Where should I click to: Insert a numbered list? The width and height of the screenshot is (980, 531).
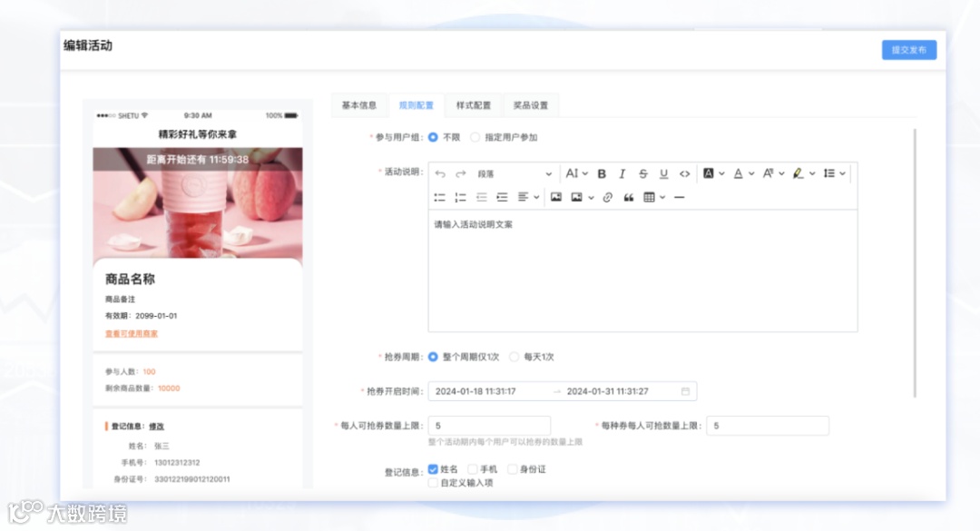(x=461, y=198)
